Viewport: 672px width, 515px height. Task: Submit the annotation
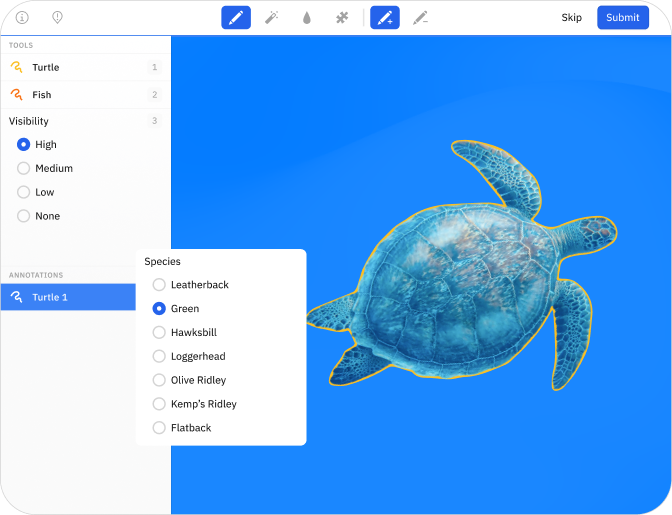point(623,18)
